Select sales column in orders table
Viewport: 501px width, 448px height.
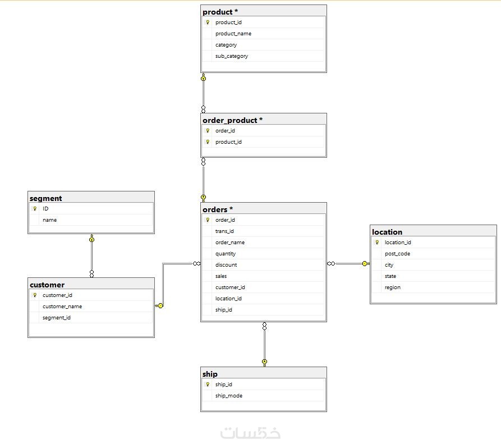(264, 276)
